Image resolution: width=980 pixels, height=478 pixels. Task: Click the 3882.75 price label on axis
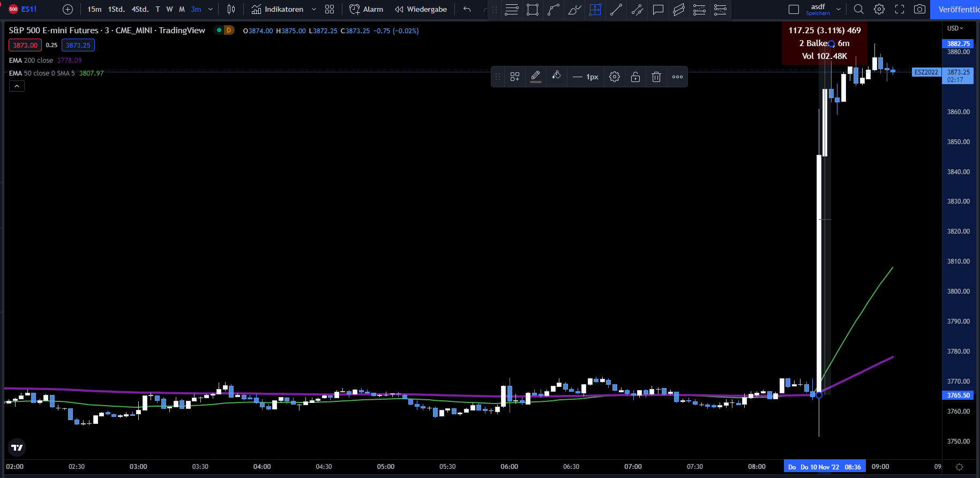tap(958, 44)
